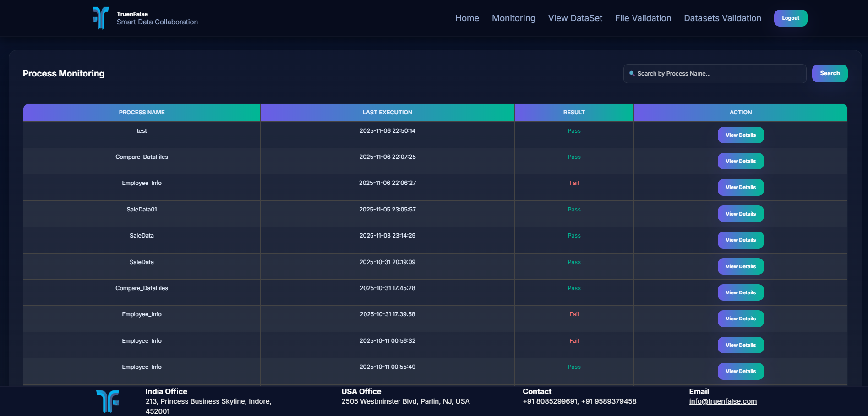Viewport: 868px width, 416px height.
Task: Open View DataSet from navigation
Action: click(x=575, y=18)
